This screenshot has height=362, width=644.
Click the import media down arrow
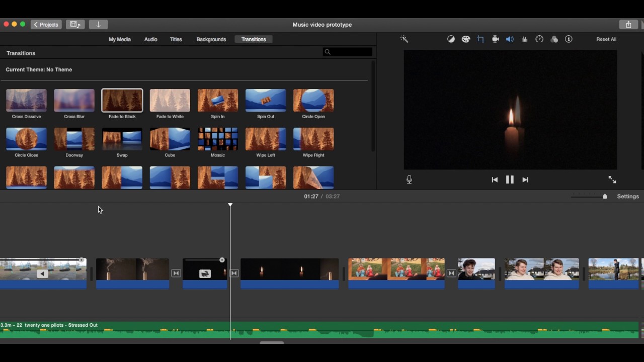click(x=99, y=24)
